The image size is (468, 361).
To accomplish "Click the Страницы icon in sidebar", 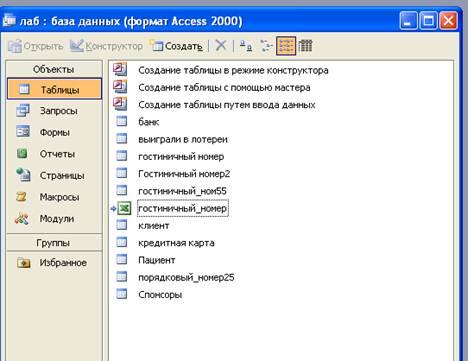I will click(23, 175).
